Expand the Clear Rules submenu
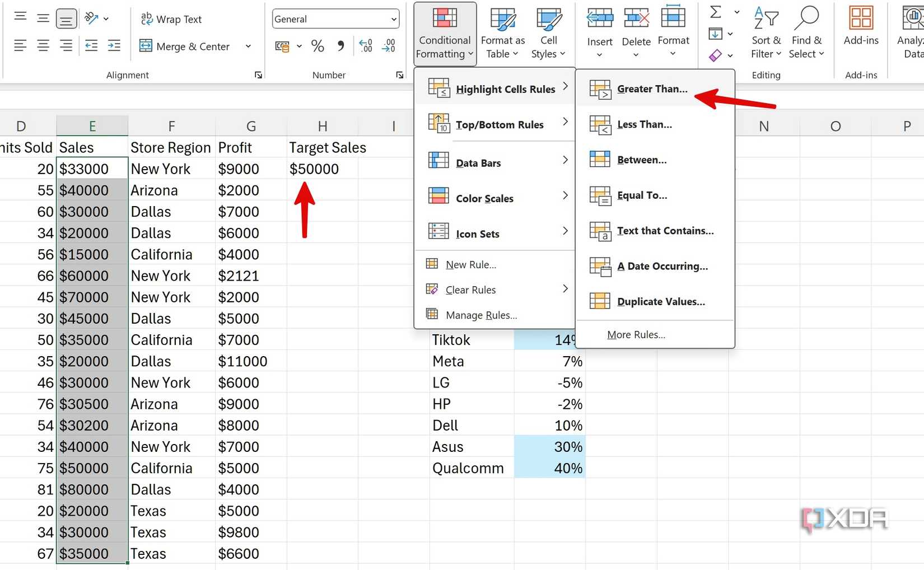The height and width of the screenshot is (570, 924). point(470,289)
